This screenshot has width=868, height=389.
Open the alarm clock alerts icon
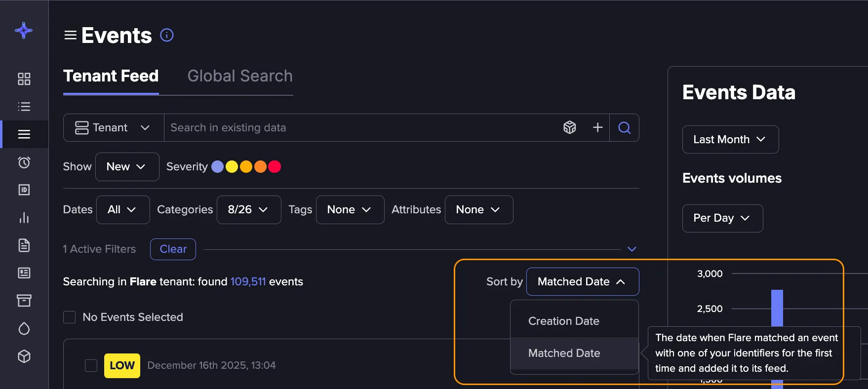click(x=24, y=162)
